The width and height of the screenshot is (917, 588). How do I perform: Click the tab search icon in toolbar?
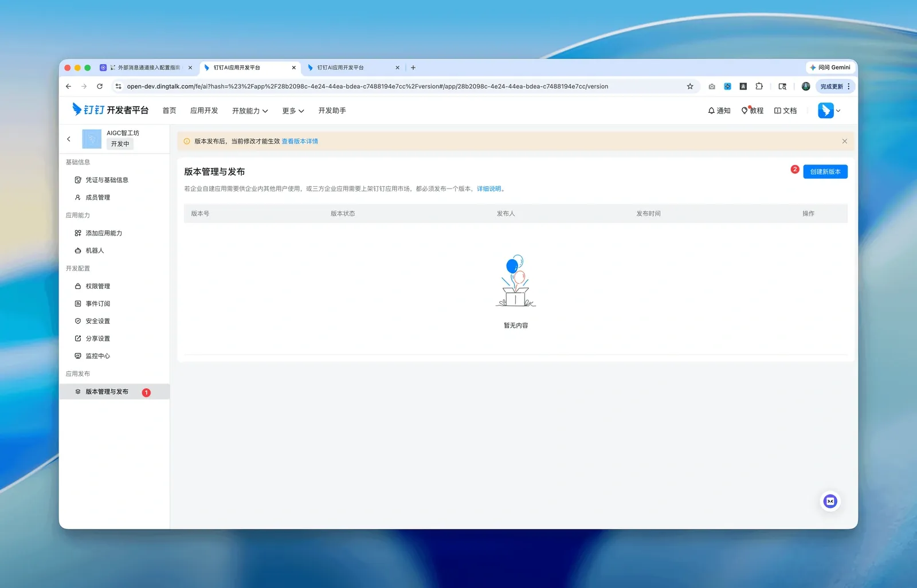click(x=782, y=87)
